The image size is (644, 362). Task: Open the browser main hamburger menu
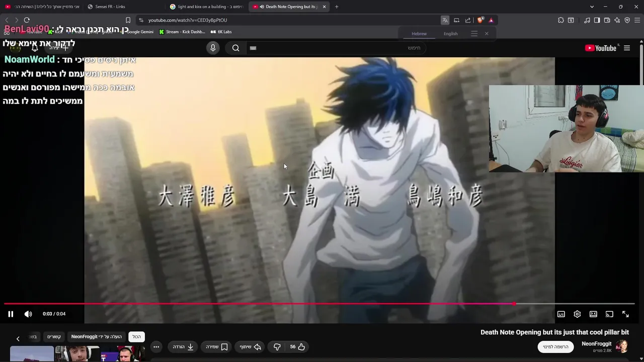[x=637, y=20]
